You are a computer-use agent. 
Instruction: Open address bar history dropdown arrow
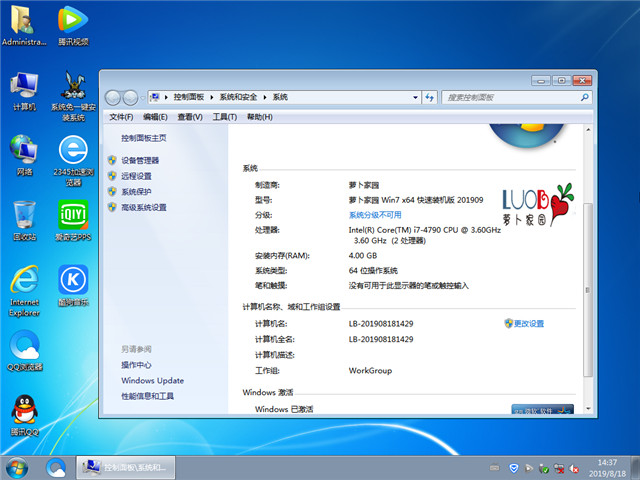click(x=416, y=97)
